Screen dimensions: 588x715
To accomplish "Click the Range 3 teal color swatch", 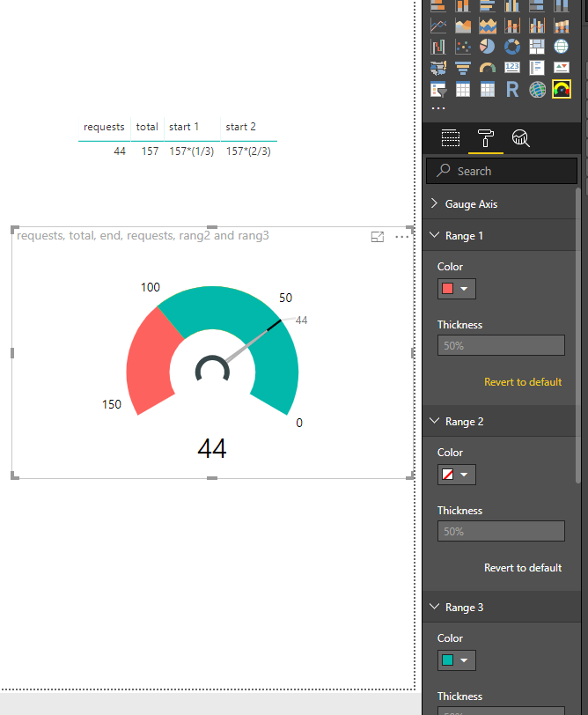I will tap(448, 660).
